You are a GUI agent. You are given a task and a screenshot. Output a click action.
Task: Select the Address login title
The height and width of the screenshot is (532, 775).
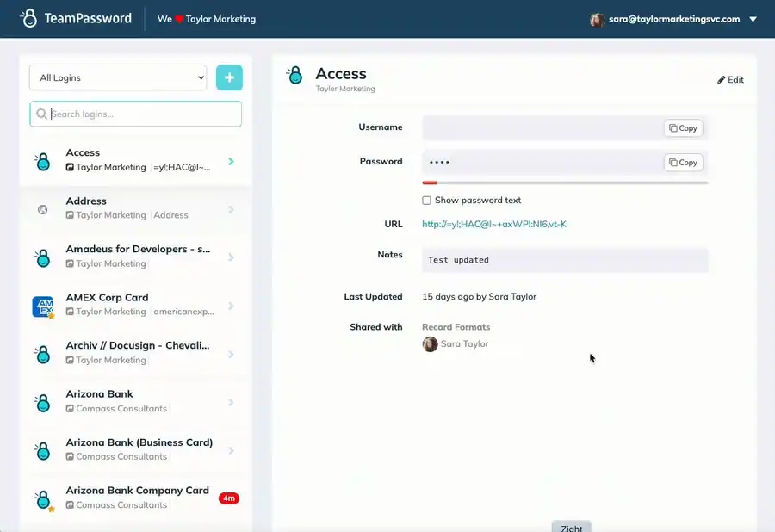pyautogui.click(x=86, y=201)
